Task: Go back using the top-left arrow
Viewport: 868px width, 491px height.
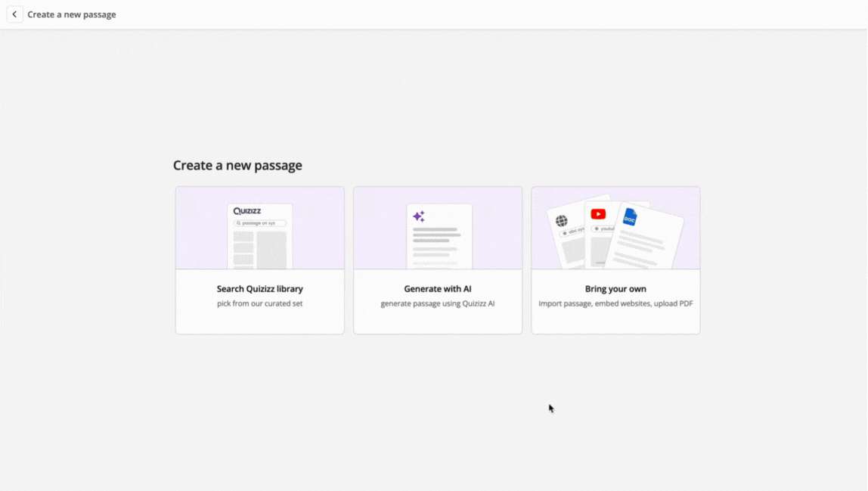Action: coord(14,14)
